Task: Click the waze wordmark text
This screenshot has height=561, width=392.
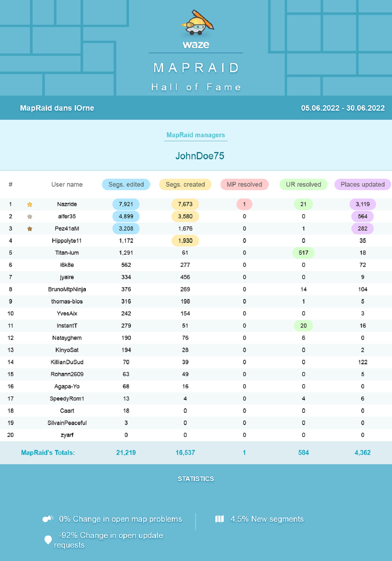Action: tap(196, 45)
